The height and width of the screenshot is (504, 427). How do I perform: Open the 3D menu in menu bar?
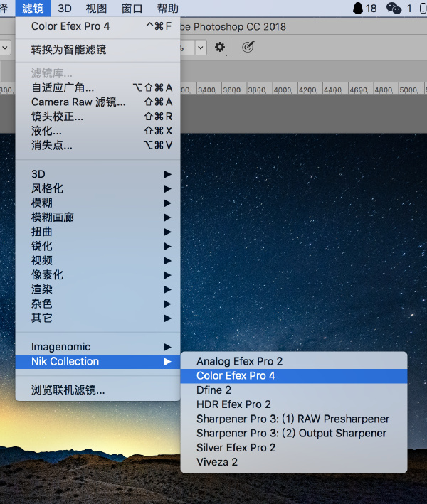coord(65,9)
